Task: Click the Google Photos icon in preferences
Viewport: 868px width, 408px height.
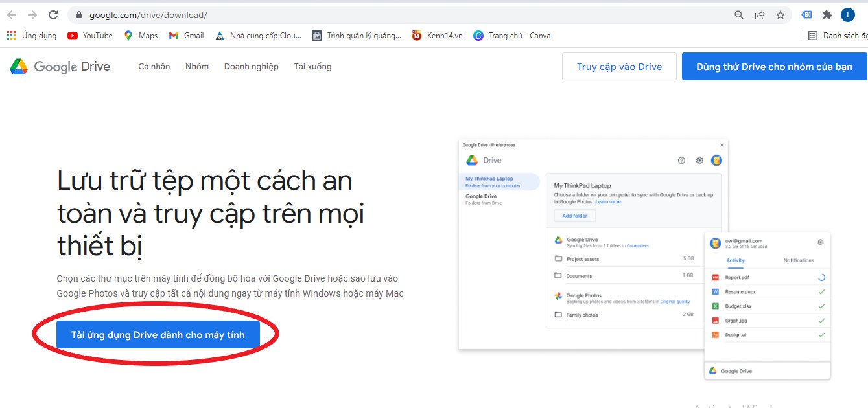Action: tap(557, 295)
